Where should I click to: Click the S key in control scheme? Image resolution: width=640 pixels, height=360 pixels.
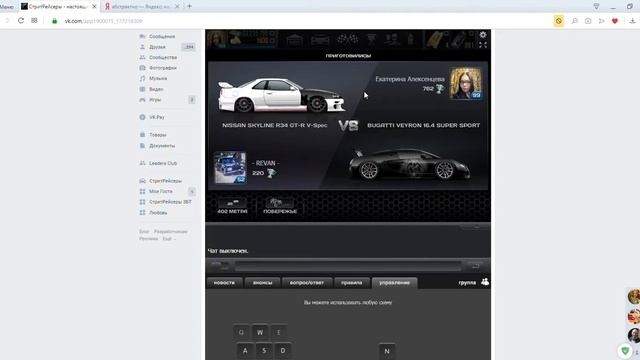pyautogui.click(x=264, y=351)
